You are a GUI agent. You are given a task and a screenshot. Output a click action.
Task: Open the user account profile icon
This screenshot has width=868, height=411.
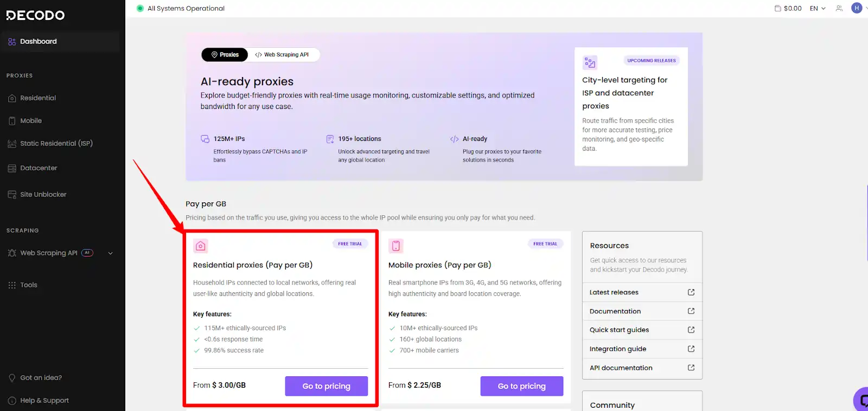click(839, 8)
